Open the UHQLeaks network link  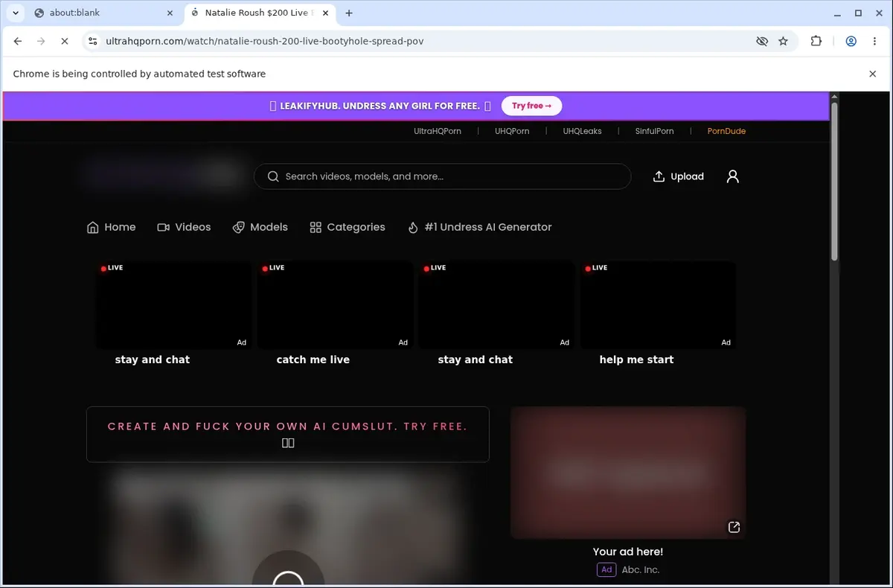click(x=582, y=131)
